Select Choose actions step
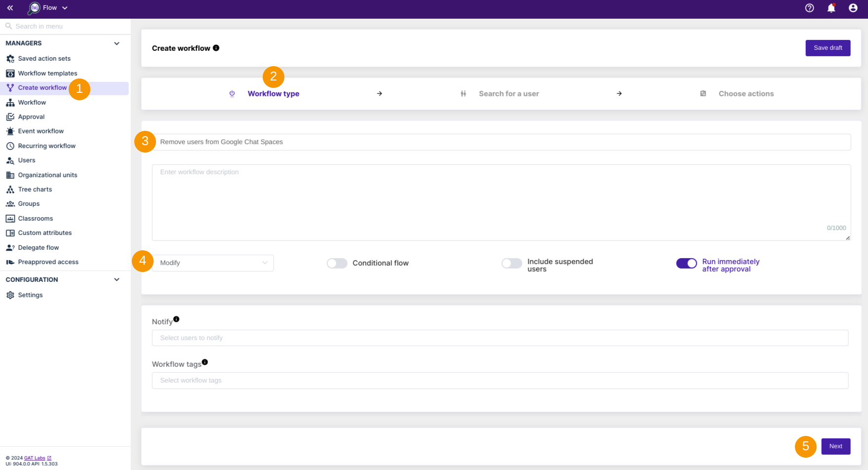This screenshot has height=470, width=868. coord(746,94)
